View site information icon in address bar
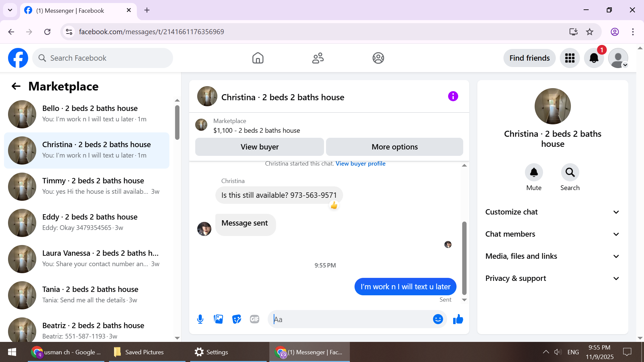644x362 pixels. coord(69,32)
